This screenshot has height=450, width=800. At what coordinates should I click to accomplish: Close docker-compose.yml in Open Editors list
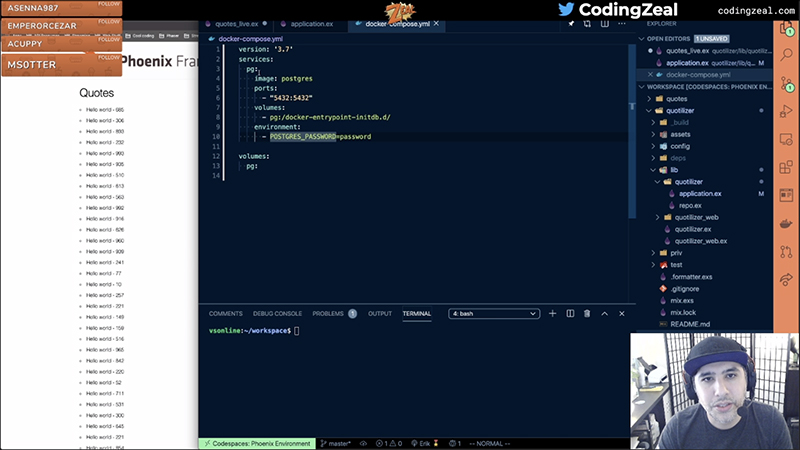(x=650, y=74)
